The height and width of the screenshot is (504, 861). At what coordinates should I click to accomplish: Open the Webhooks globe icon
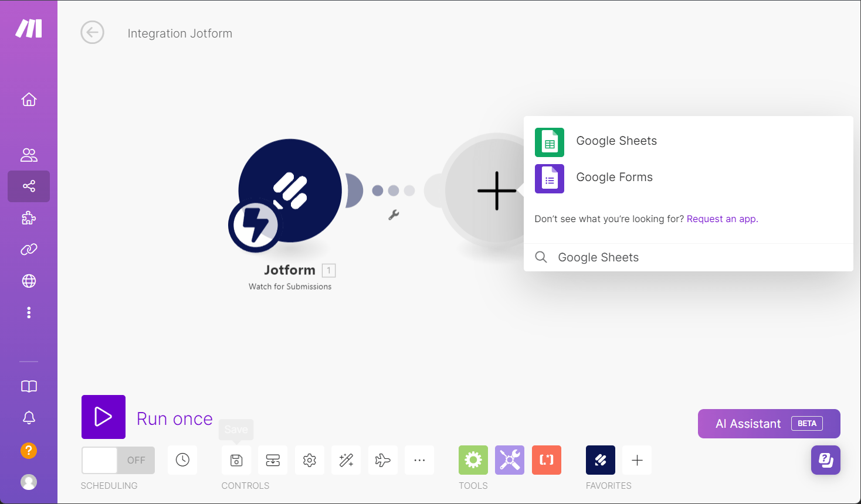(x=29, y=281)
